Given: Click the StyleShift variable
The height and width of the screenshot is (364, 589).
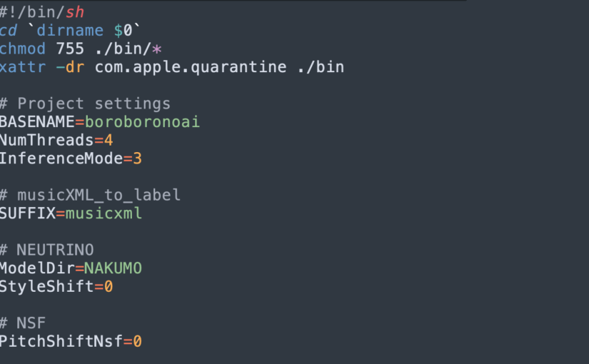Looking at the screenshot, I should click(46, 287).
